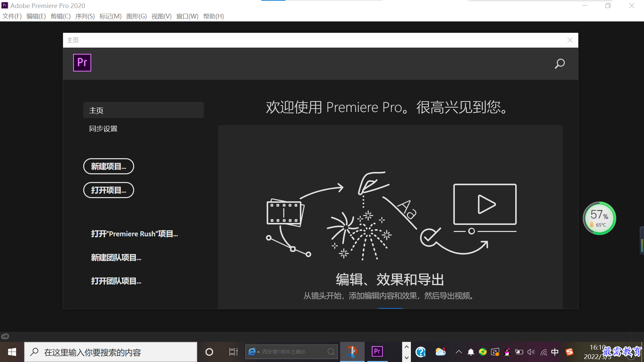Click the weather cloud icon
This screenshot has height=362, width=644.
(x=440, y=352)
